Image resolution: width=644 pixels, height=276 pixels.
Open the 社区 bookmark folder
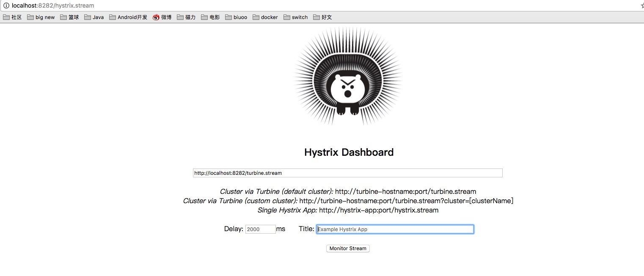12,17
